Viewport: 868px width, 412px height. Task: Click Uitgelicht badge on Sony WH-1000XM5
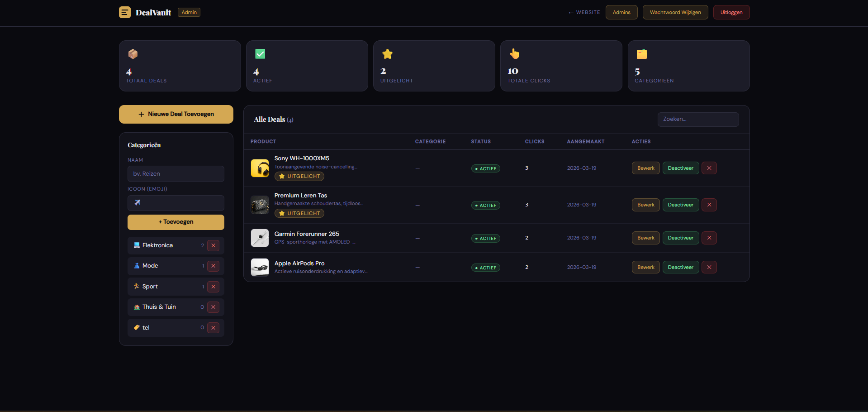coord(299,176)
